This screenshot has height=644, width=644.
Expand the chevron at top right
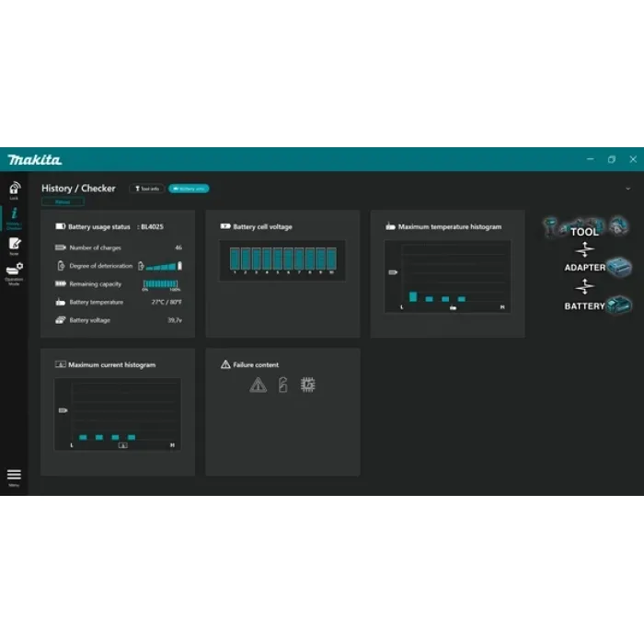(x=627, y=189)
